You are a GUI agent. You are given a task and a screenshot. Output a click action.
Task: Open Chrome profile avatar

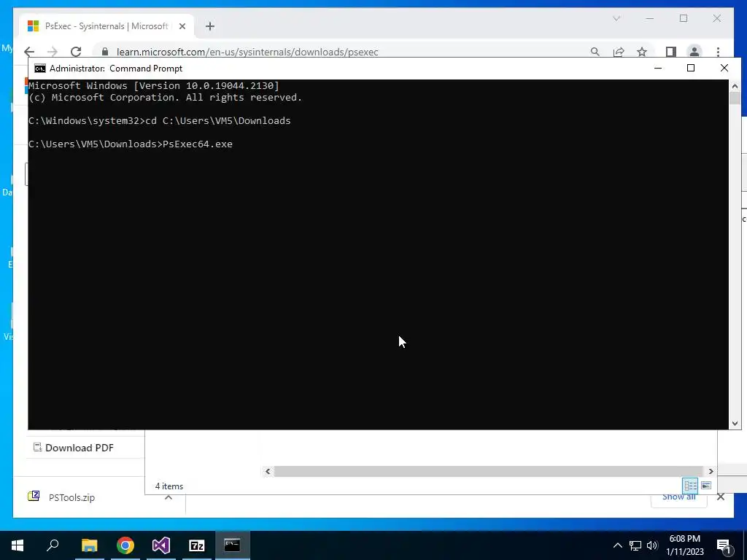[694, 52]
